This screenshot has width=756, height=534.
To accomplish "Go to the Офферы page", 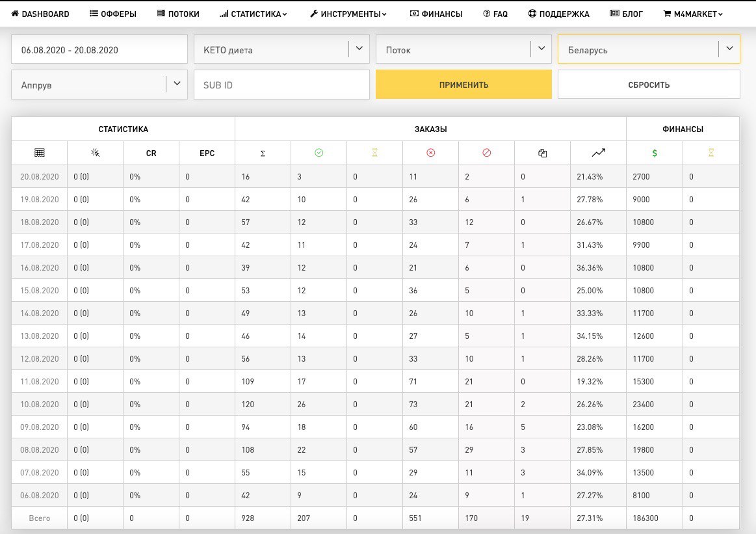I will click(x=113, y=14).
